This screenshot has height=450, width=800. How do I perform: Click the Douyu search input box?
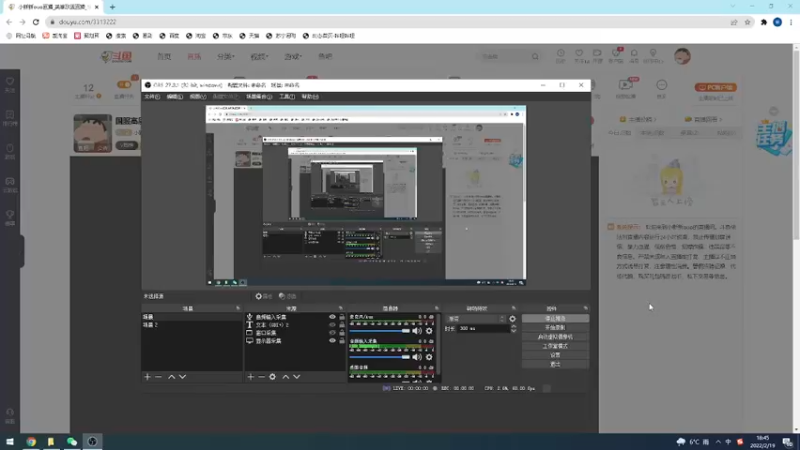pos(503,57)
